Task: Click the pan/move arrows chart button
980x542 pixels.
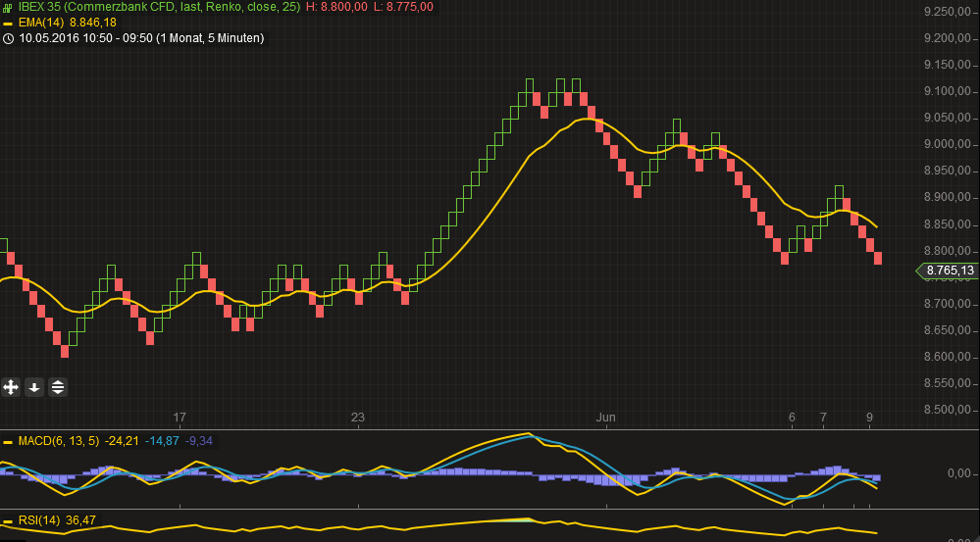Action: point(11,387)
